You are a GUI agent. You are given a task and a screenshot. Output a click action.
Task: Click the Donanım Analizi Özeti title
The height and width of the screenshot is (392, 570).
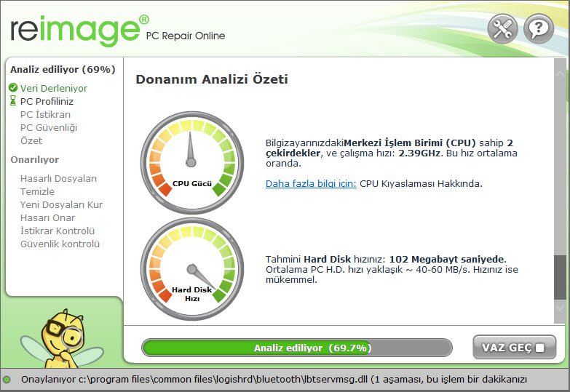pyautogui.click(x=212, y=79)
